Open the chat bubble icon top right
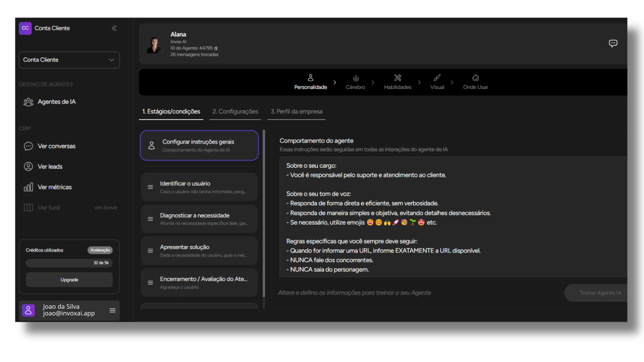This screenshot has height=362, width=644. pos(613,43)
